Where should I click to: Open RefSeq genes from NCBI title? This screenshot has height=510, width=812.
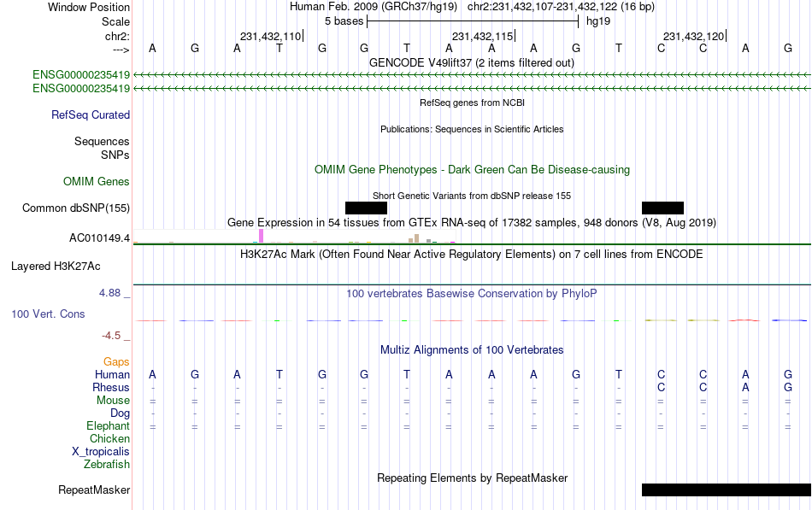point(472,103)
